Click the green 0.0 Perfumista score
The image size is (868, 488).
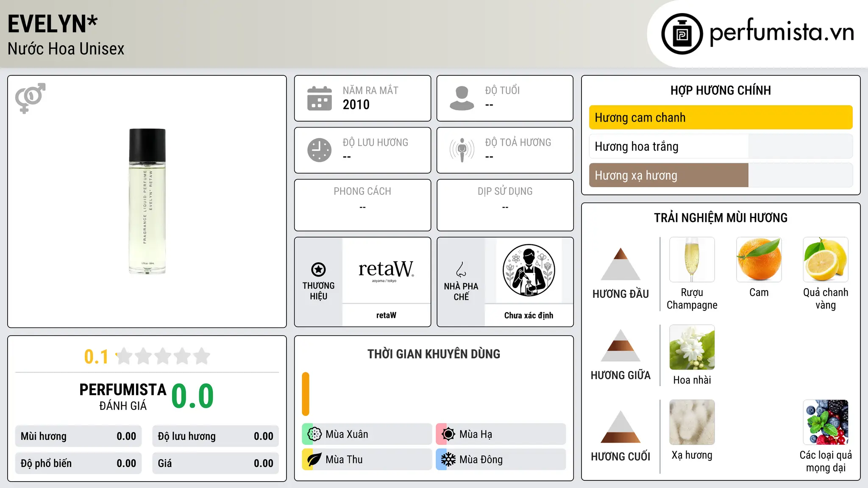coord(192,396)
